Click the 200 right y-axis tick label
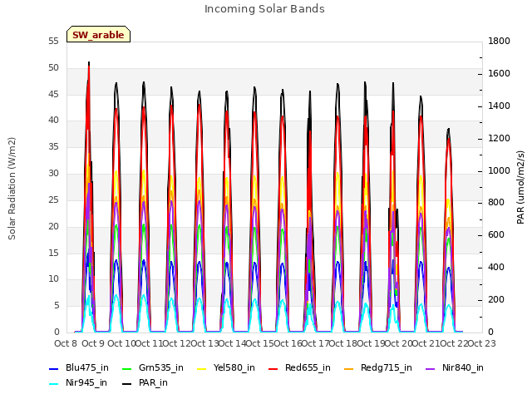This screenshot has width=532, height=399. 496,299
